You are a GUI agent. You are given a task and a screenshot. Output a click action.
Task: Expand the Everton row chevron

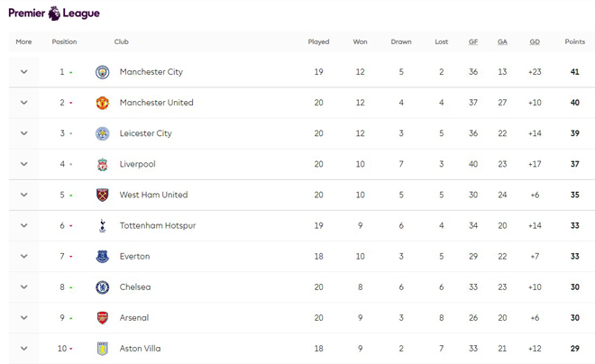pyautogui.click(x=24, y=257)
